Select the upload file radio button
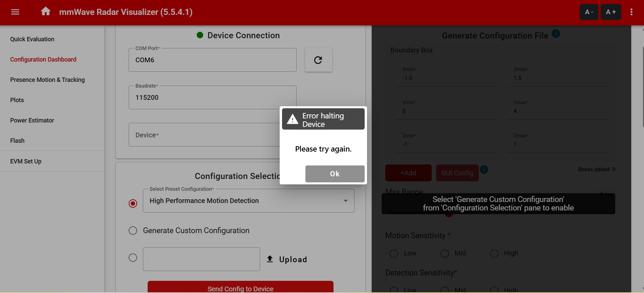644x293 pixels. [x=133, y=258]
